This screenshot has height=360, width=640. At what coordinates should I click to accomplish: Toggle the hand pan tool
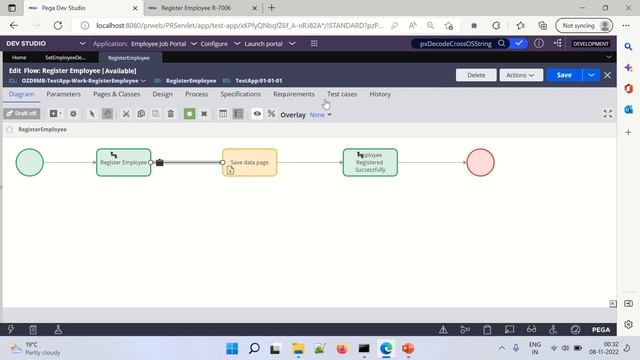coord(107,114)
